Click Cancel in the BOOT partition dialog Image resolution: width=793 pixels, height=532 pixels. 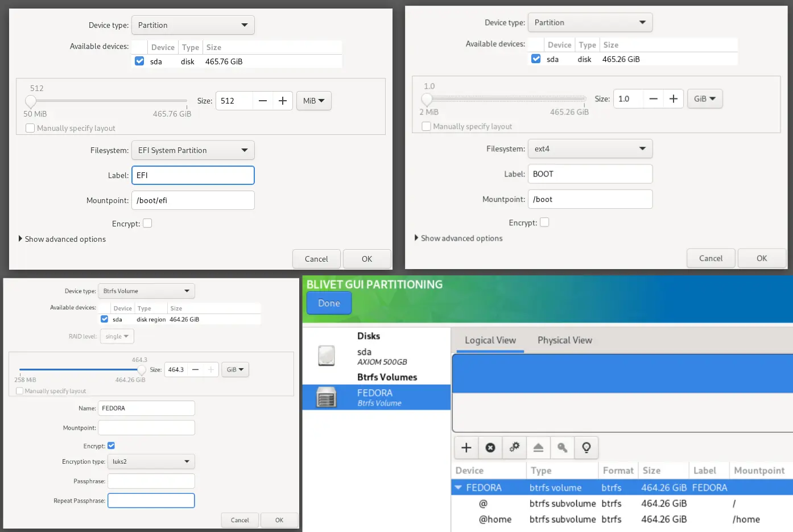pyautogui.click(x=711, y=258)
